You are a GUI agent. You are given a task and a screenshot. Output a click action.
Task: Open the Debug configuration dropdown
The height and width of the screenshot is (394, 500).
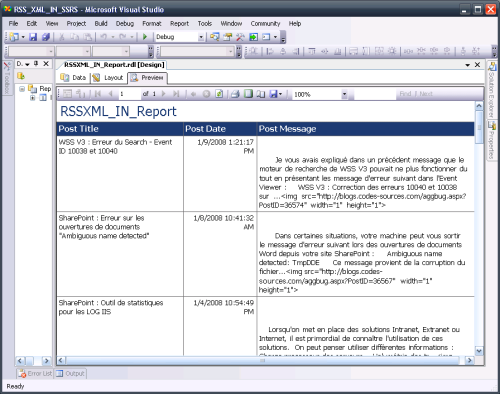(201, 37)
